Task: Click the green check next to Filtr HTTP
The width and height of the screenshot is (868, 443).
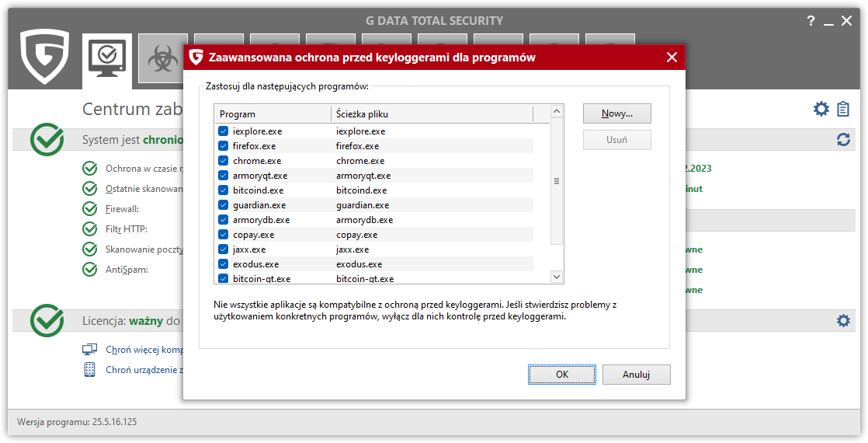Action: pos(90,229)
